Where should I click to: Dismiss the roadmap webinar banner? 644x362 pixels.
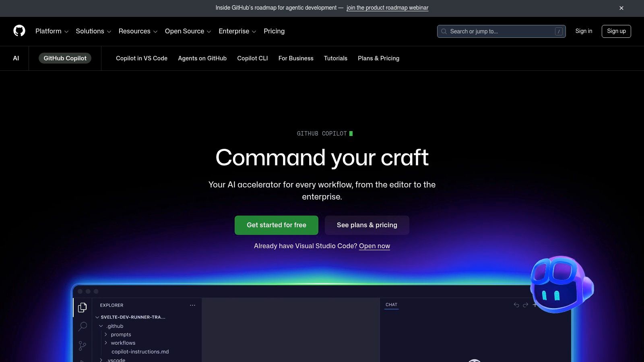tap(621, 8)
